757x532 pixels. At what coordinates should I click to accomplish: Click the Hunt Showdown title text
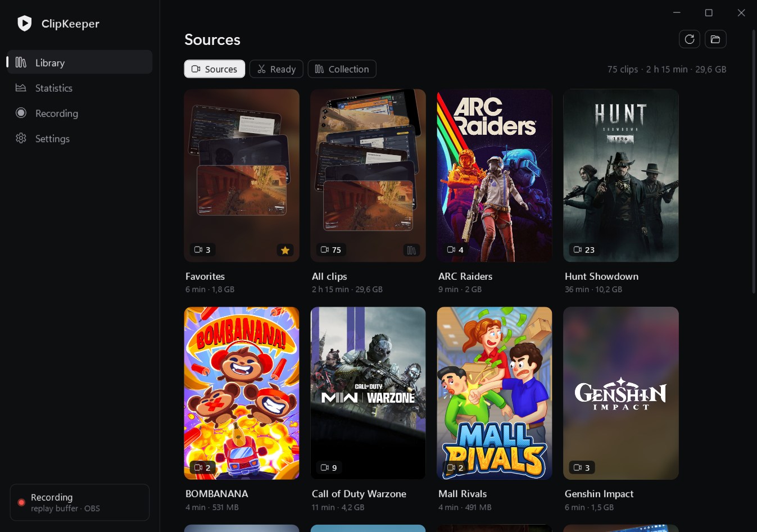pos(601,276)
